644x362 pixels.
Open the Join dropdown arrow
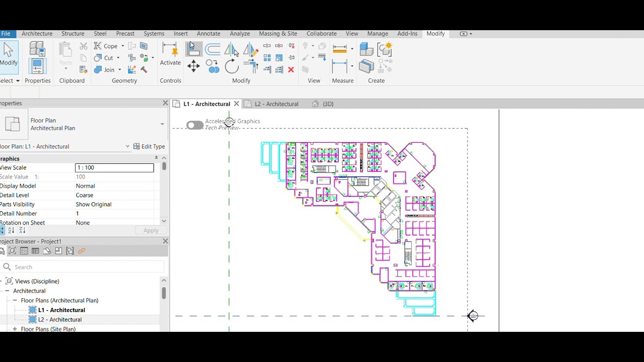[x=119, y=69]
